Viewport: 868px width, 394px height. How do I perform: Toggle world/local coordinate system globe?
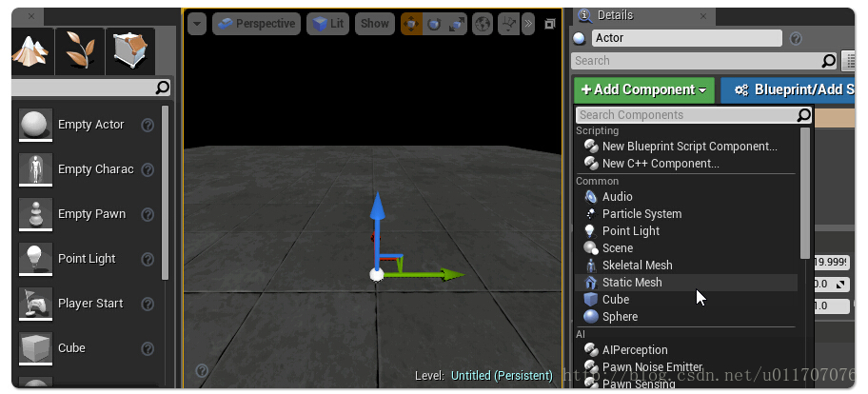(483, 24)
